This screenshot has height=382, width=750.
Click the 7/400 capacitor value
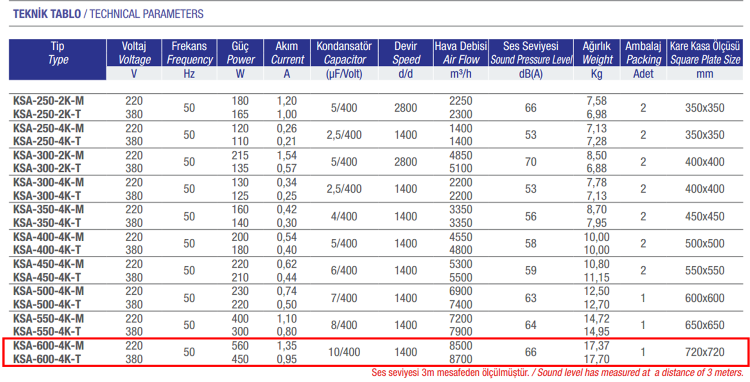tap(344, 298)
